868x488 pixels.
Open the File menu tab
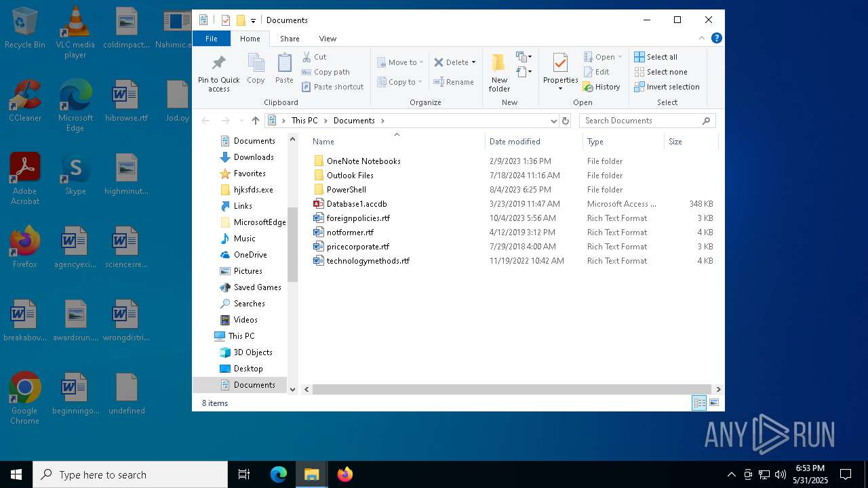[x=212, y=39]
